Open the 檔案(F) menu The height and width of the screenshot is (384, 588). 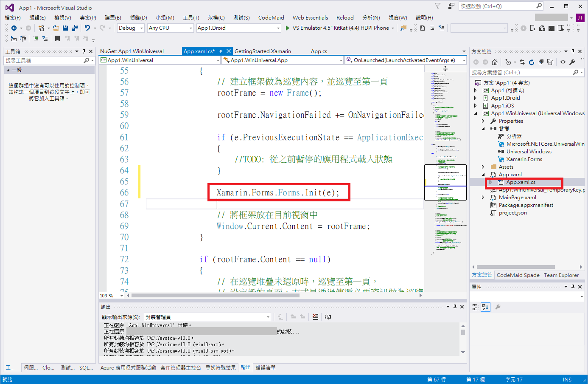coord(13,17)
